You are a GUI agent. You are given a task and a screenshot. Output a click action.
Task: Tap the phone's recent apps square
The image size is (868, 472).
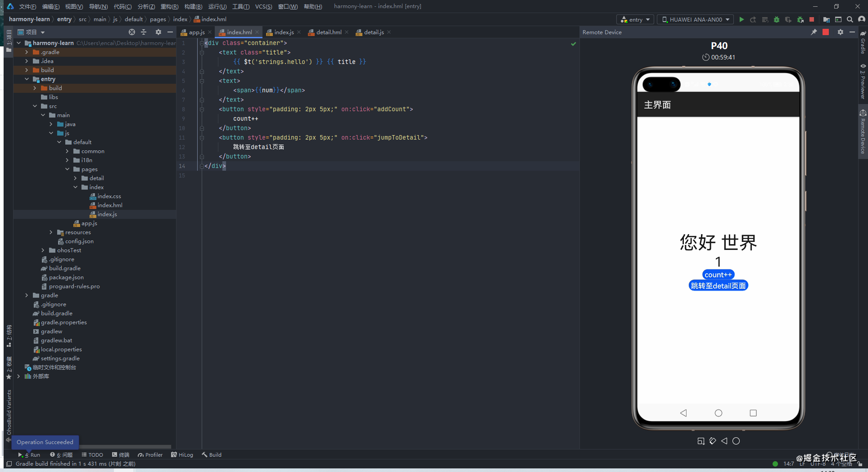tap(753, 413)
